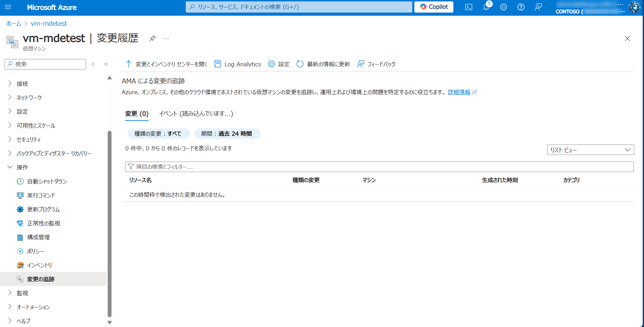Collapse the left sidebar menu
This screenshot has width=644, height=327.
[106, 64]
